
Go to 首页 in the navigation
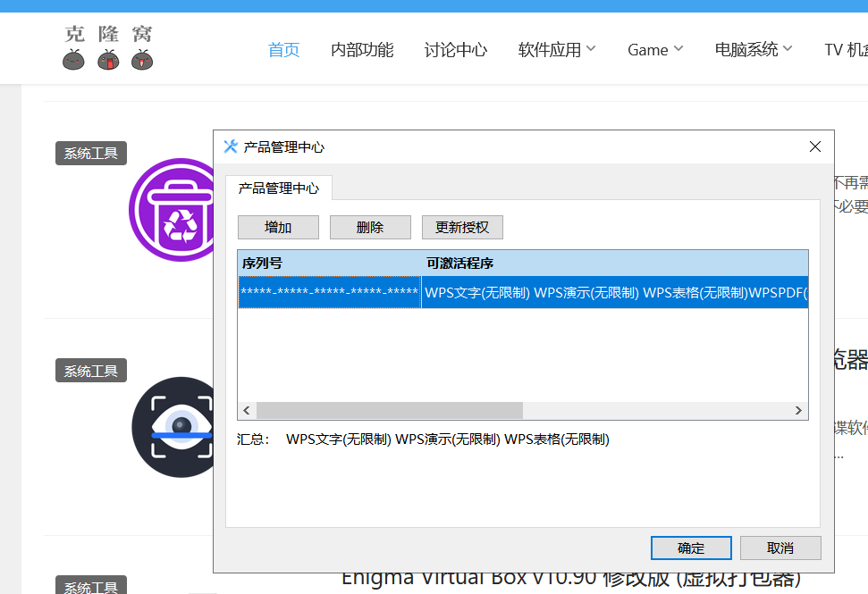click(x=283, y=50)
